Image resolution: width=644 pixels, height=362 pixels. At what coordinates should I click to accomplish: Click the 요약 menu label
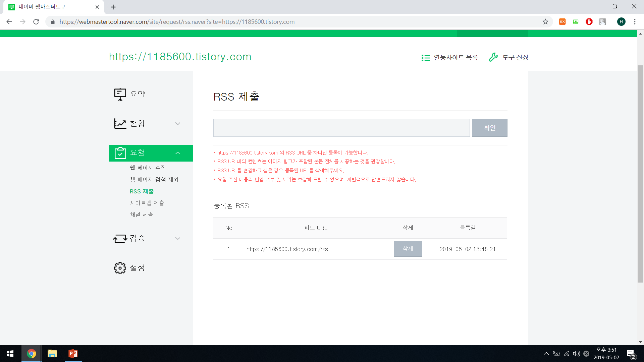[x=138, y=94]
